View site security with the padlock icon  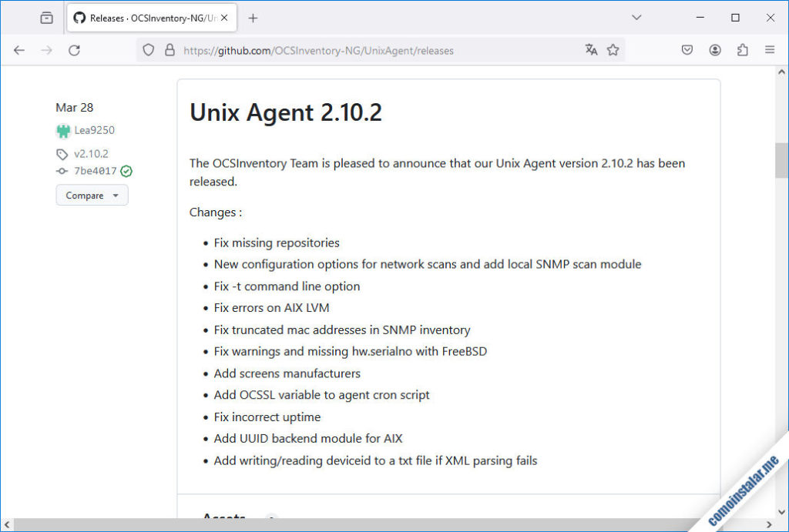(x=169, y=49)
